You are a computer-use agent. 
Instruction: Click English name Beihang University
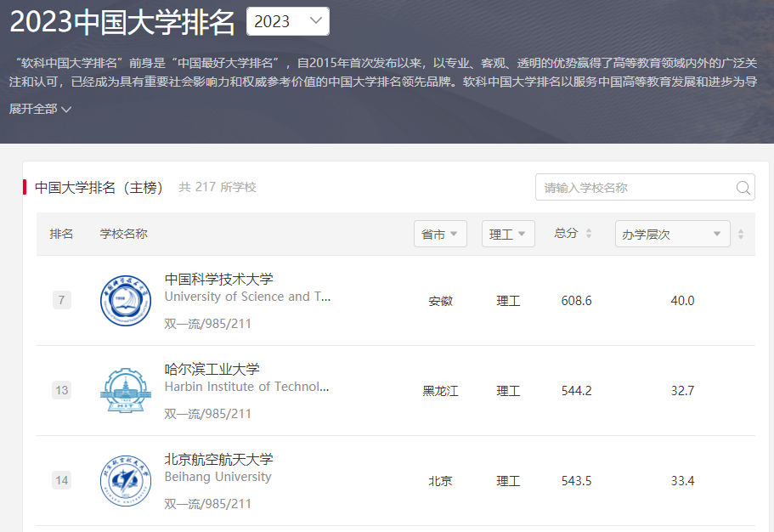click(x=218, y=477)
